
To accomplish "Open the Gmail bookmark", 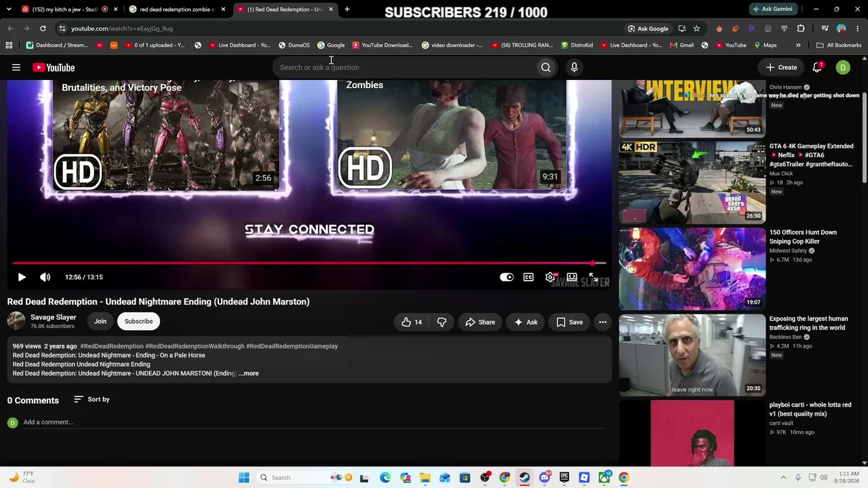I will [682, 45].
